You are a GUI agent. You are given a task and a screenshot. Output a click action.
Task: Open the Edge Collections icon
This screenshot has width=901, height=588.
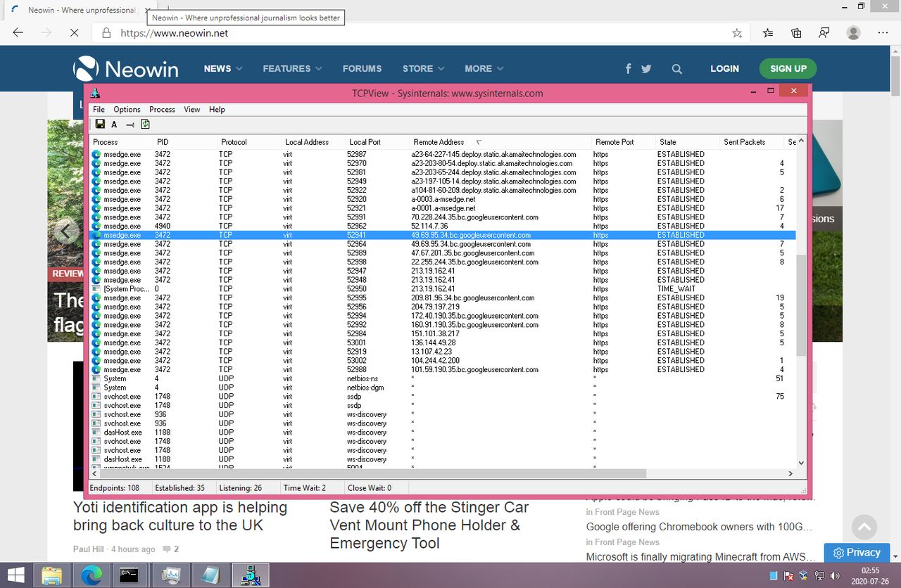click(796, 33)
